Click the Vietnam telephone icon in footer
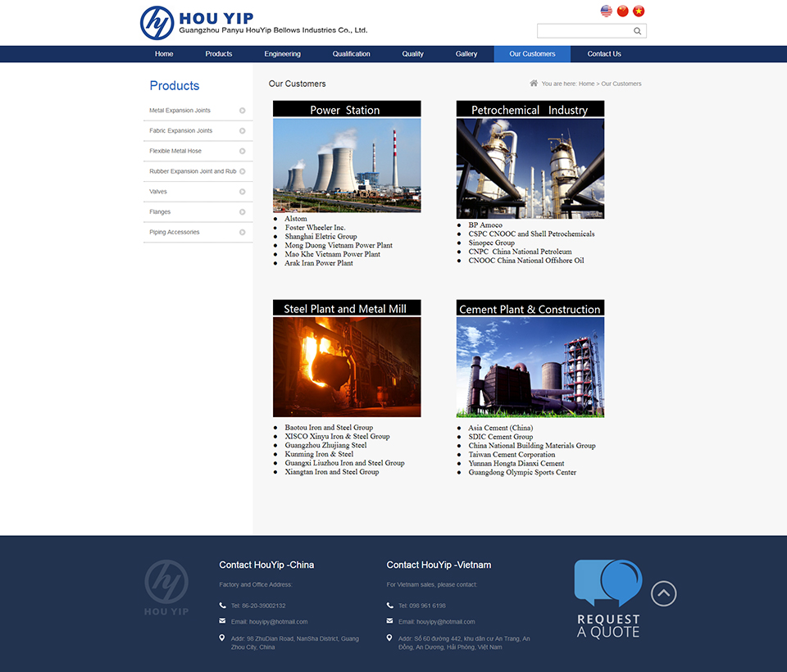This screenshot has width=787, height=672. [389, 606]
